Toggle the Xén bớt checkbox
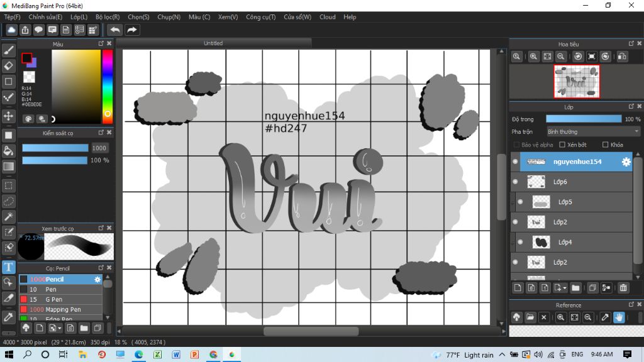 click(562, 145)
